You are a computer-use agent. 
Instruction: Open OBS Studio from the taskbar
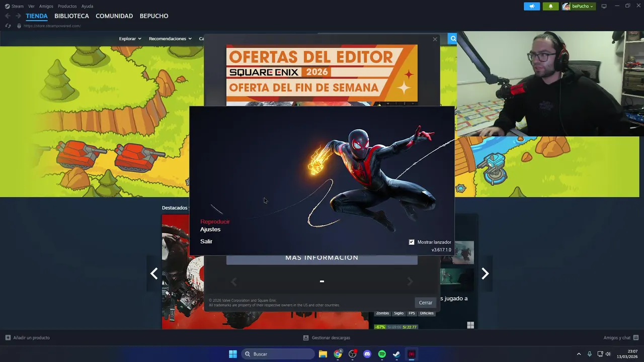click(x=352, y=354)
